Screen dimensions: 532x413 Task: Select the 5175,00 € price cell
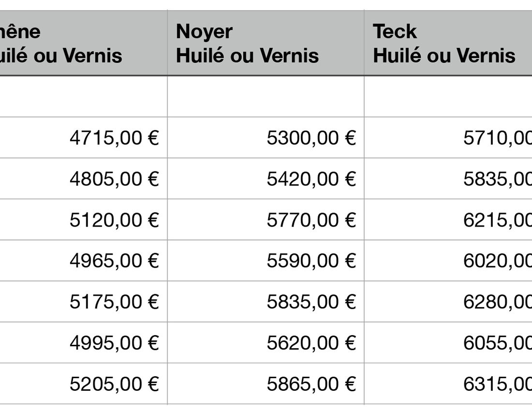[114, 302]
